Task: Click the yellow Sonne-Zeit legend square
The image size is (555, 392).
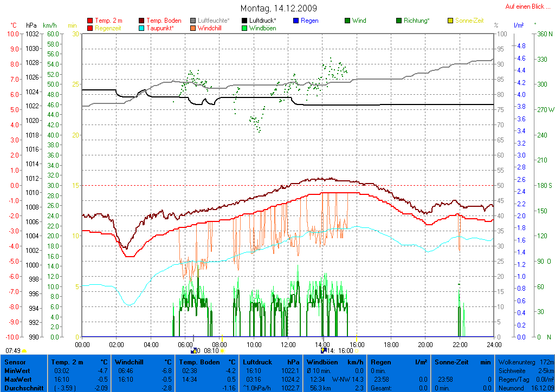Action: click(450, 21)
